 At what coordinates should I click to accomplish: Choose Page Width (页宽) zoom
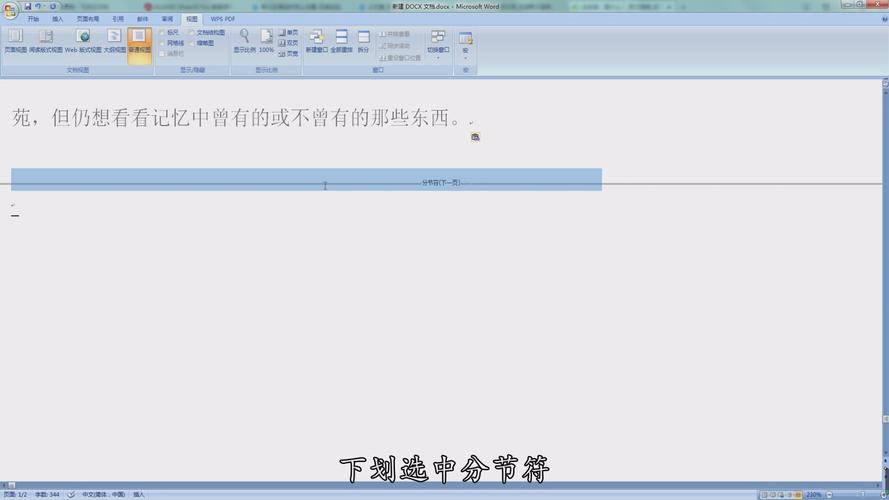coord(288,54)
